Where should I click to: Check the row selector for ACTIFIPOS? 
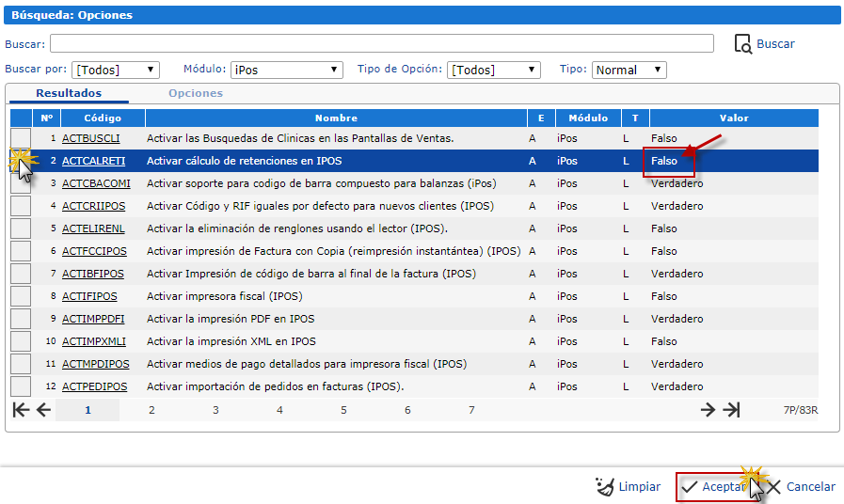21,296
